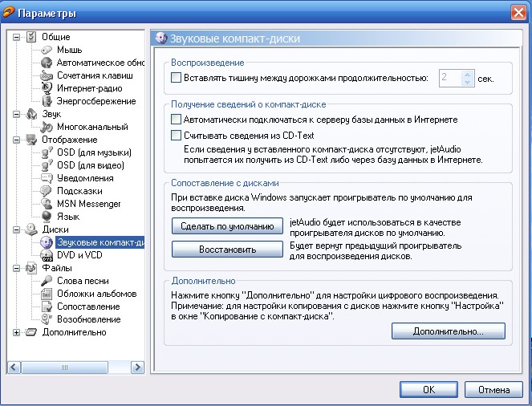Select the Многоканальный speaker icon
Image resolution: width=532 pixels, height=406 pixels.
[x=47, y=127]
